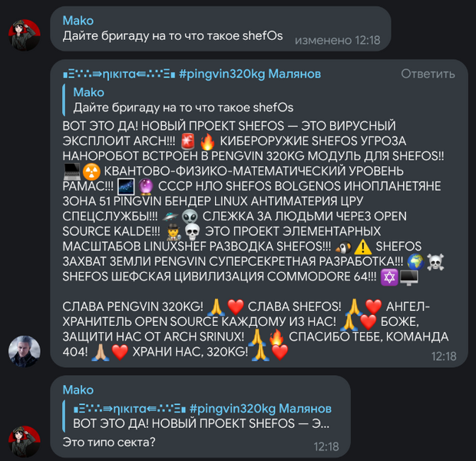Click the red siren emoji after ARCH!!!
This screenshot has width=476, height=461.
tap(188, 141)
